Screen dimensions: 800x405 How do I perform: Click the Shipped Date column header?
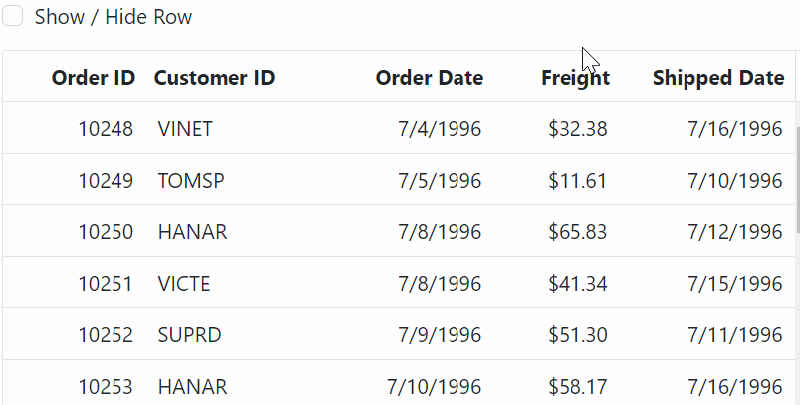(718, 78)
